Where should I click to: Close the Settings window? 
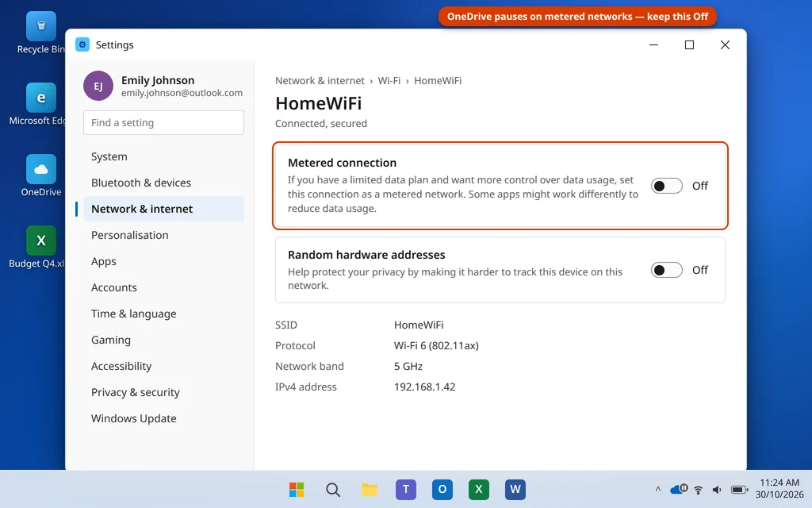[725, 44]
